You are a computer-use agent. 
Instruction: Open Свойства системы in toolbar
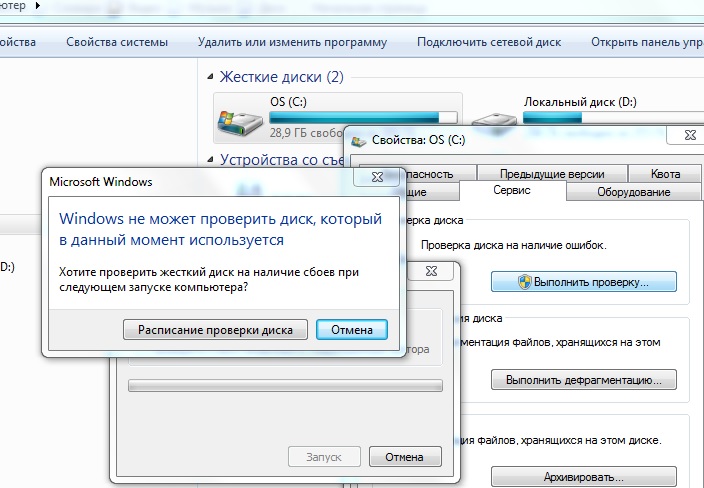coord(117,42)
